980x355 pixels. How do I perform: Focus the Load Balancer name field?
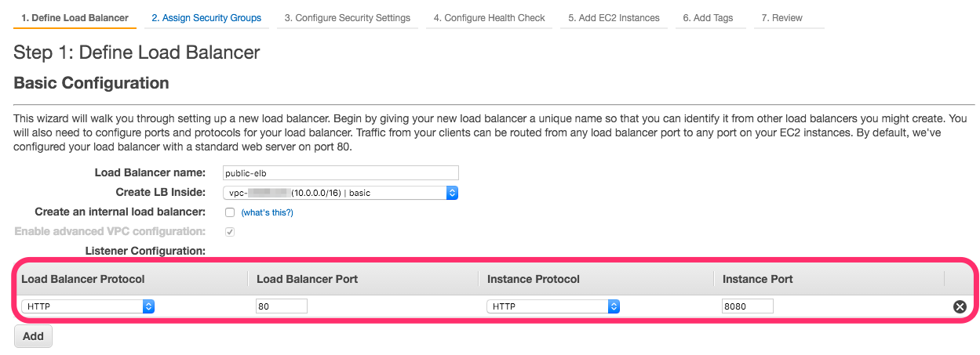[x=341, y=173]
